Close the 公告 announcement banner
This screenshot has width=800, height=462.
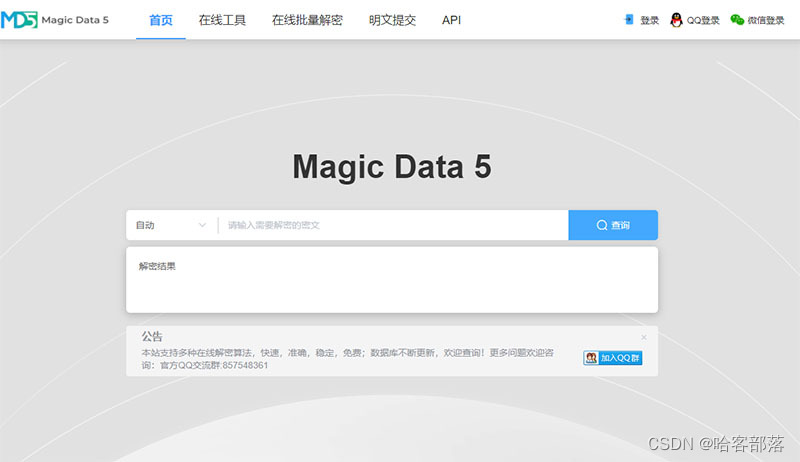(644, 338)
